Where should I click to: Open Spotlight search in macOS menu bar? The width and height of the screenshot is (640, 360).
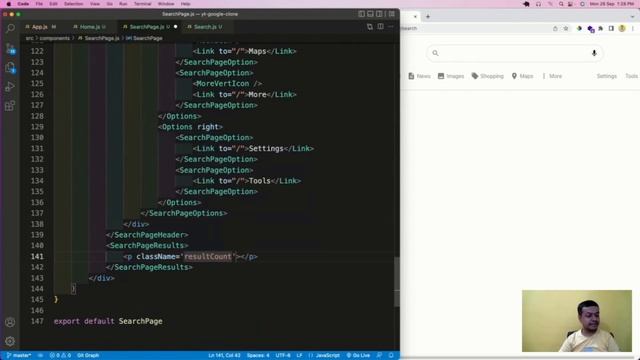pyautogui.click(x=561, y=4)
